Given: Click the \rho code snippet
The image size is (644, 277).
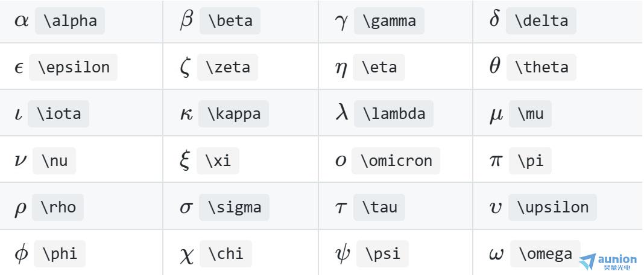Looking at the screenshot, I should pos(58,207).
